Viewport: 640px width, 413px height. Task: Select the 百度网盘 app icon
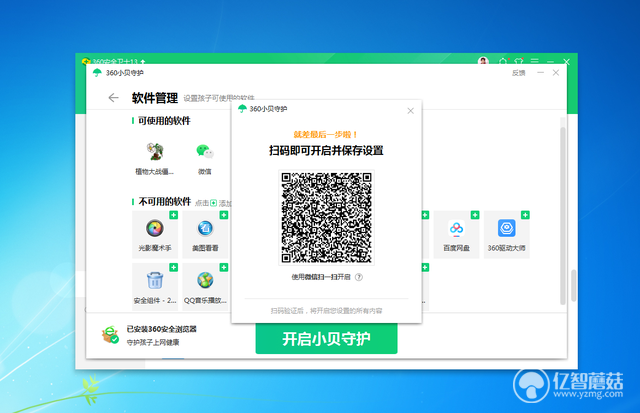[456, 228]
